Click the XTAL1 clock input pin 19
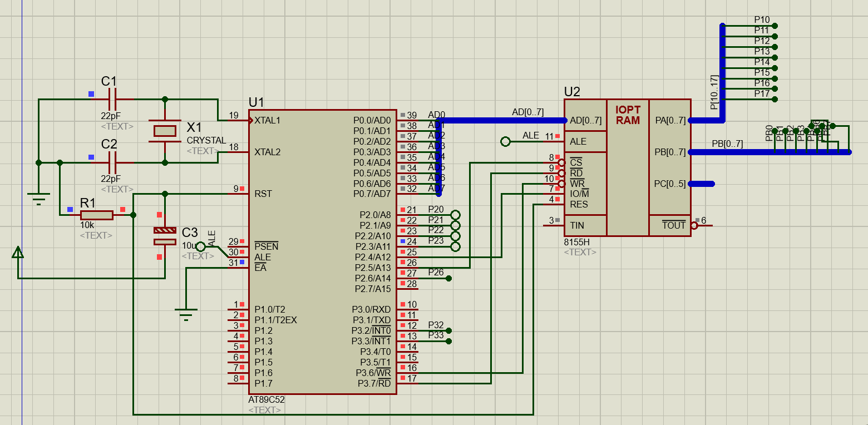Image resolution: width=868 pixels, height=425 pixels. coord(238,120)
